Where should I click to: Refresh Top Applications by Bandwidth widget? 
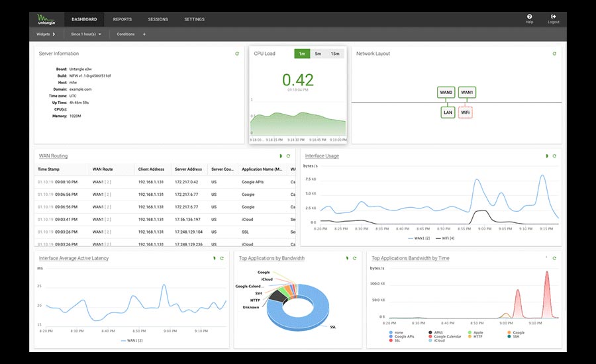click(354, 258)
